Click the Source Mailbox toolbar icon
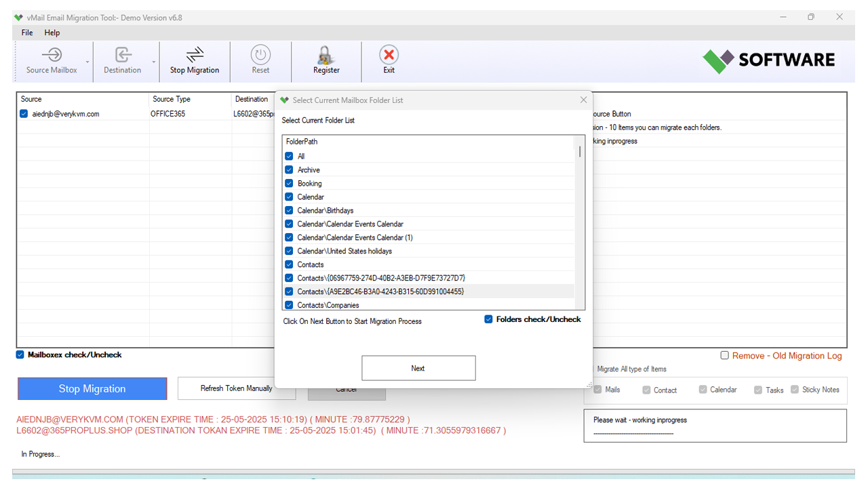 pyautogui.click(x=52, y=55)
